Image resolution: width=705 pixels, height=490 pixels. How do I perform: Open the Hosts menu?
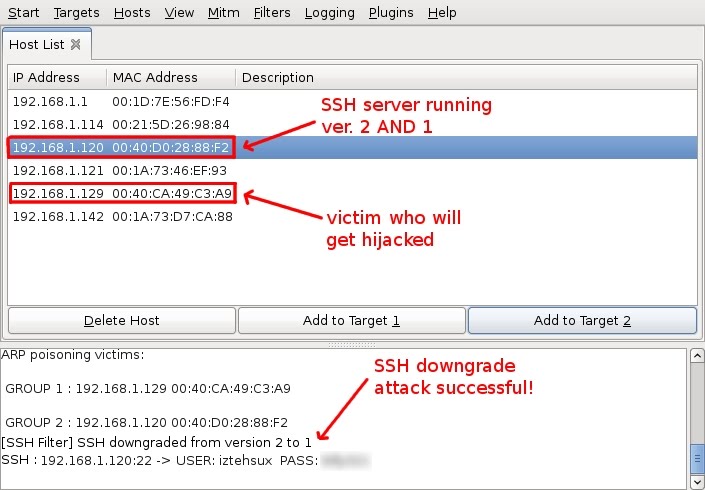pos(133,13)
